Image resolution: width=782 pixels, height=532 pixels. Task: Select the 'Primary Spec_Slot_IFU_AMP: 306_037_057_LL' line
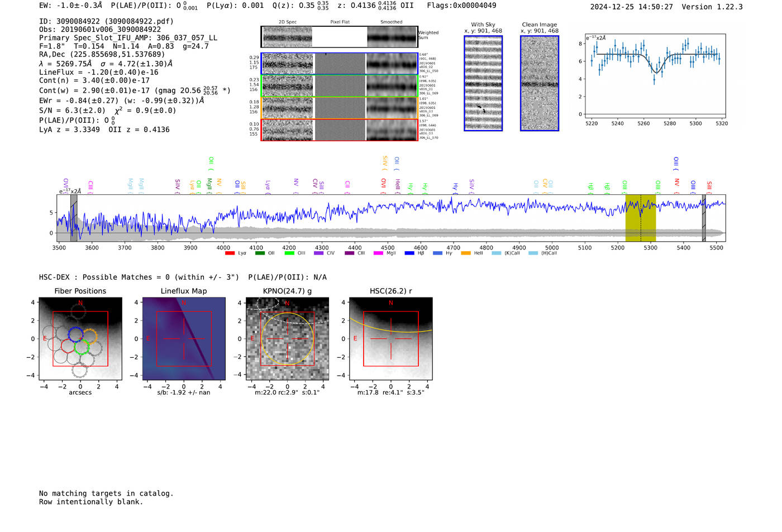coord(128,38)
